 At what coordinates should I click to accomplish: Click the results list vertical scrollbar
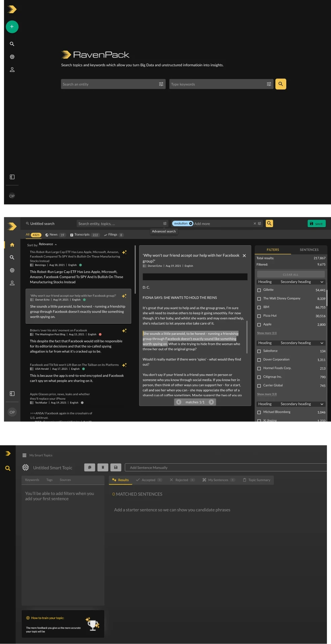click(x=135, y=270)
